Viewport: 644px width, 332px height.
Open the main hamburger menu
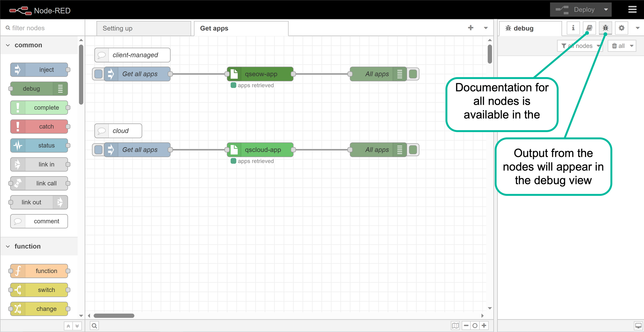pos(632,10)
